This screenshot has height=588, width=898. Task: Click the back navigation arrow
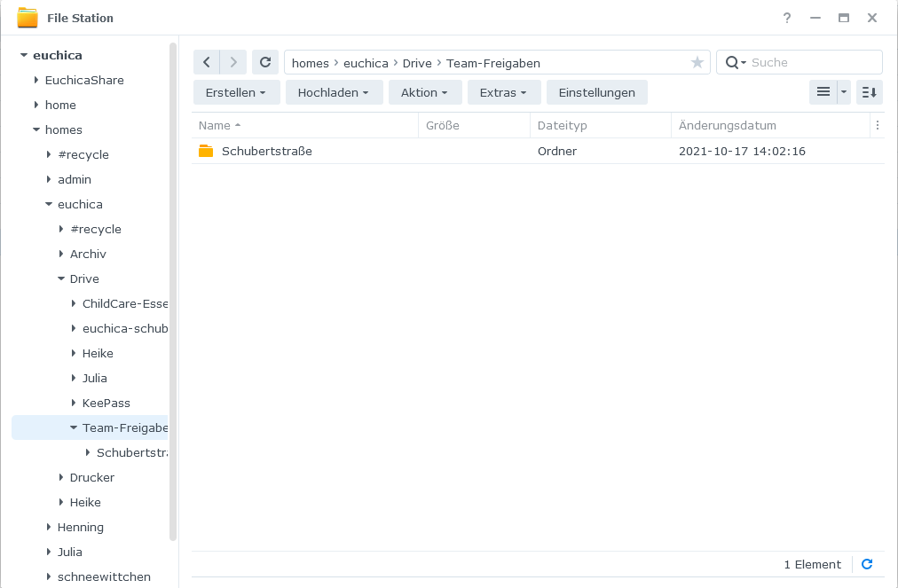click(x=206, y=62)
